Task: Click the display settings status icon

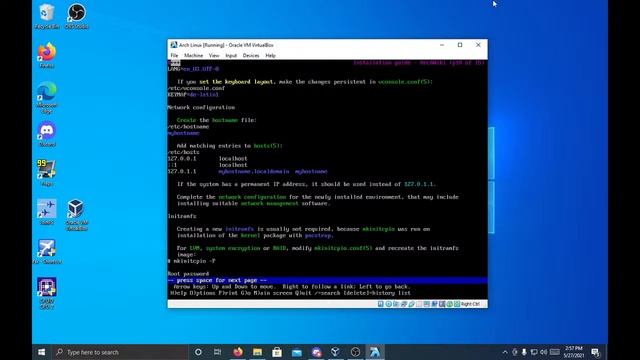Action: (427, 304)
